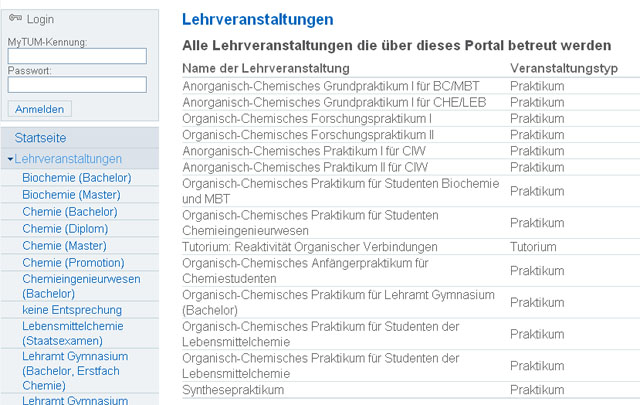
Task: Click into the Passwort field
Action: (x=77, y=85)
